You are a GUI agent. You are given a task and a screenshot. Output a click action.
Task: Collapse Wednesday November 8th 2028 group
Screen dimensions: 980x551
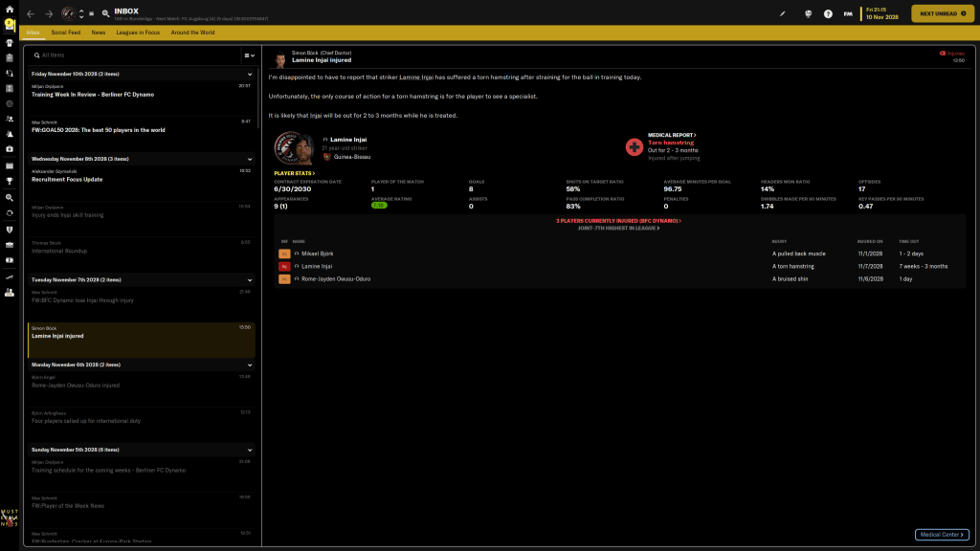point(251,159)
